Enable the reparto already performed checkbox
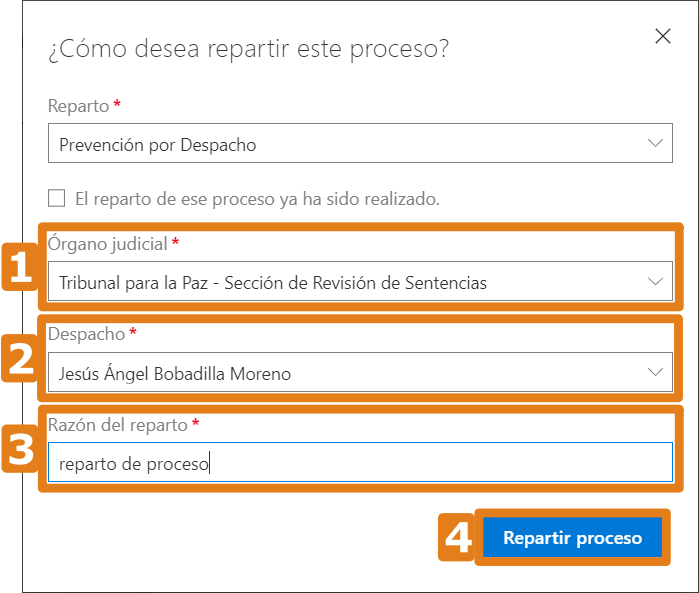 click(57, 198)
